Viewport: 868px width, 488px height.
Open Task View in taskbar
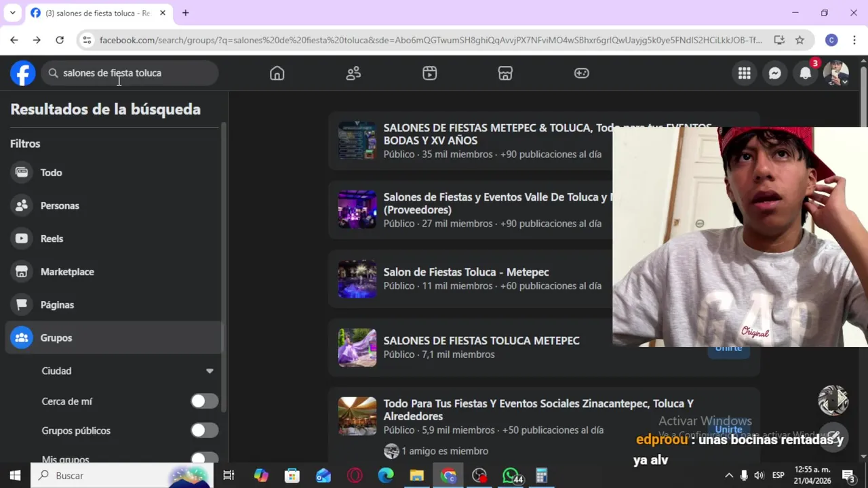(229, 475)
